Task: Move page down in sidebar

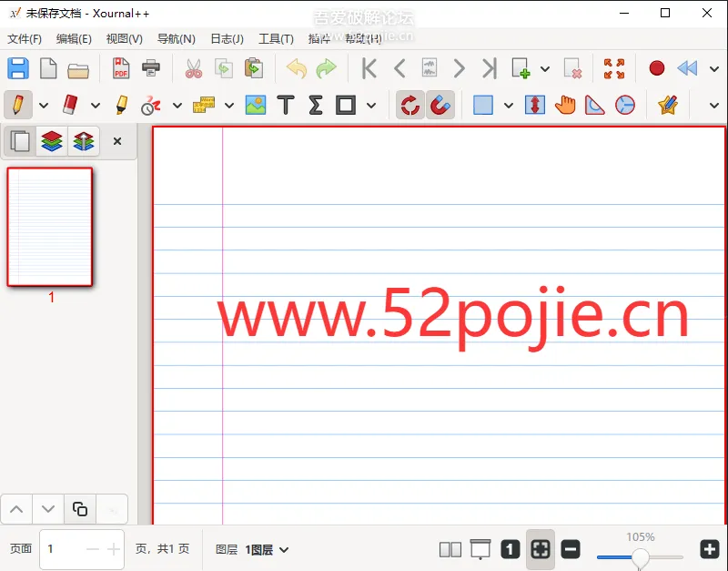Action: pos(48,509)
